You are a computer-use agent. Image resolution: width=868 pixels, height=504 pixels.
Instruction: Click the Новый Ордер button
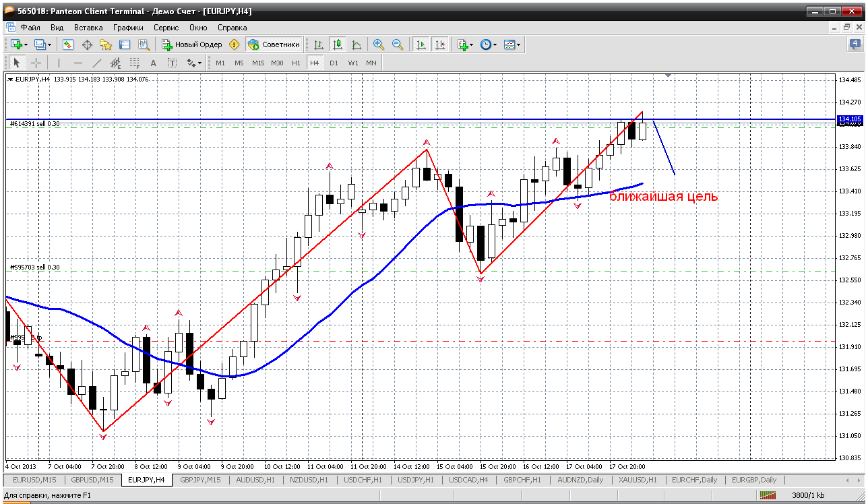[x=192, y=44]
